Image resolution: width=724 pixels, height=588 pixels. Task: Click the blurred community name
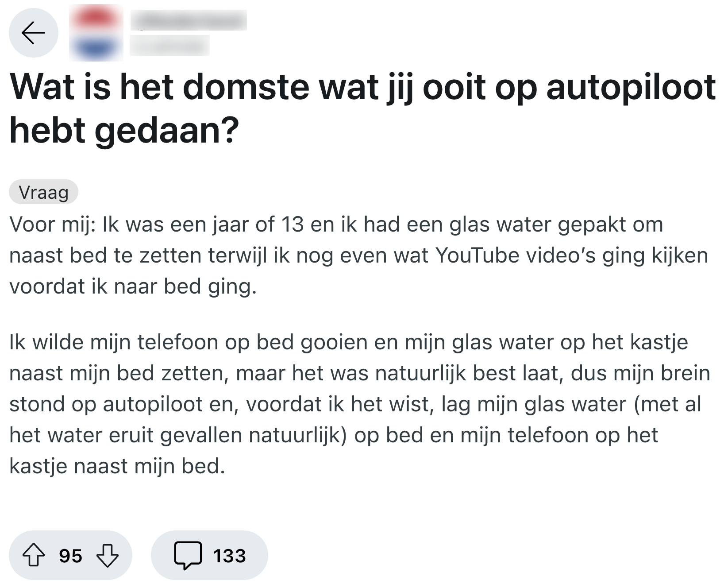click(x=188, y=21)
